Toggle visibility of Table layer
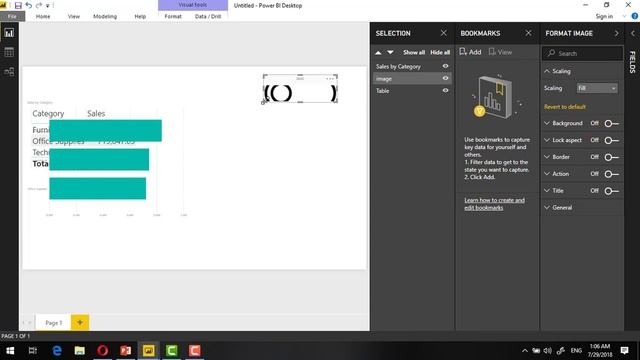This screenshot has height=360, width=640. [445, 91]
